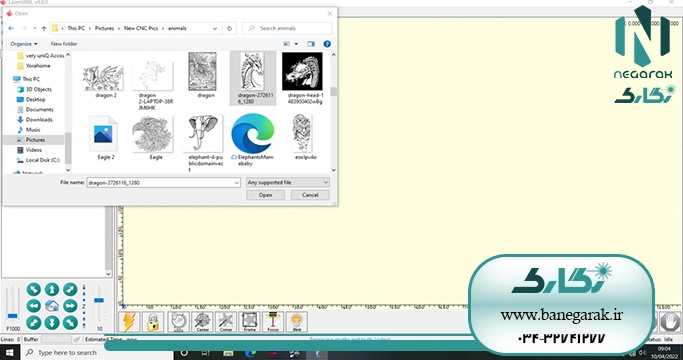This screenshot has height=360, width=683.
Task: Open the Organize menu
Action: [x=24, y=44]
